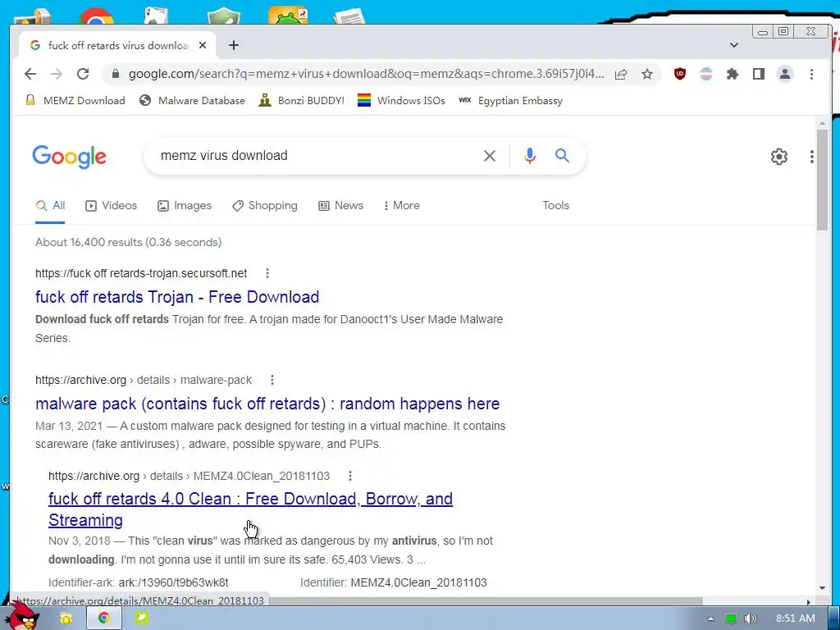The width and height of the screenshot is (840, 630).
Task: Open Google apps dots menu
Action: point(812,157)
